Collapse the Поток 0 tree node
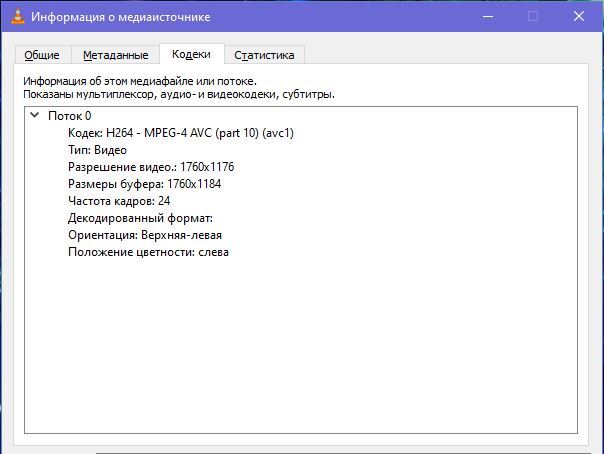 (x=35, y=115)
